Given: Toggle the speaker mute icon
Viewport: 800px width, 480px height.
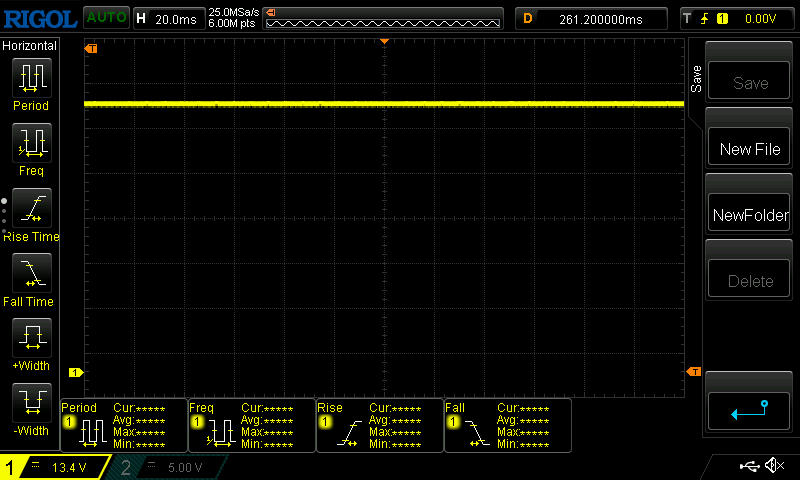Looking at the screenshot, I should [x=774, y=466].
